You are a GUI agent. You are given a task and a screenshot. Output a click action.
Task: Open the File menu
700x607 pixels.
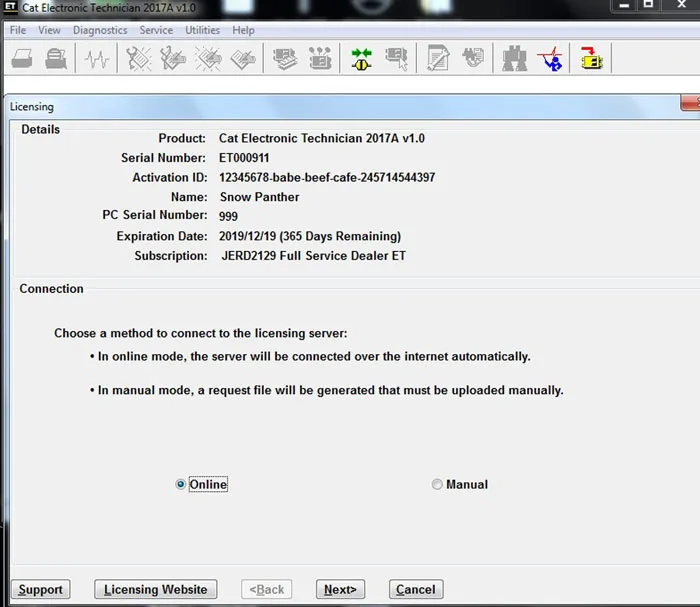click(18, 30)
